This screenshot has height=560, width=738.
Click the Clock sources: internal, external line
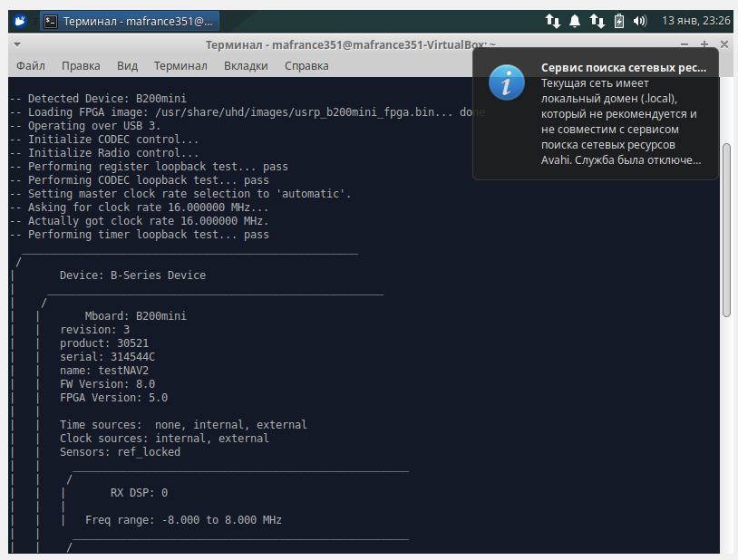pyautogui.click(x=164, y=439)
